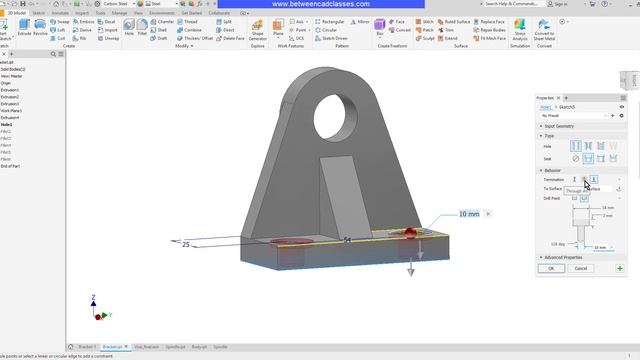Viewport: 640px width, 360px height.
Task: Select the Extrude tool
Action: click(x=24, y=28)
